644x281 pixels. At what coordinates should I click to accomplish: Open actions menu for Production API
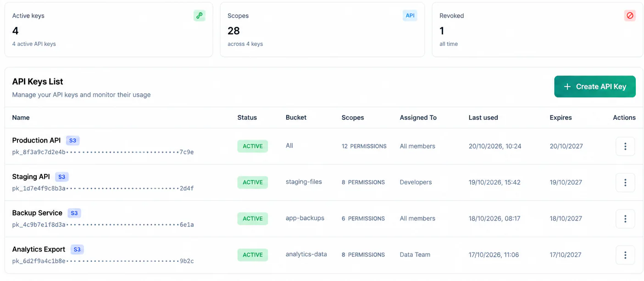click(x=625, y=146)
